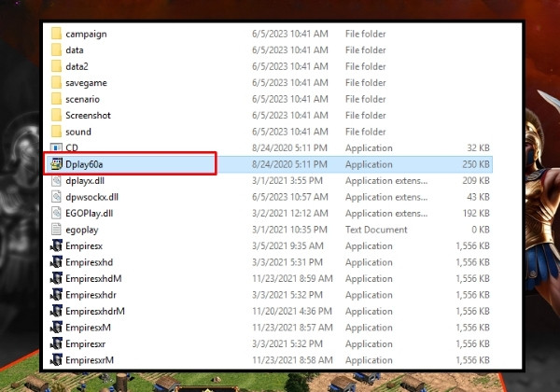Image resolution: width=560 pixels, height=392 pixels.
Task: Click the date '3/1/2021 3:55 PM'
Action: pos(287,181)
